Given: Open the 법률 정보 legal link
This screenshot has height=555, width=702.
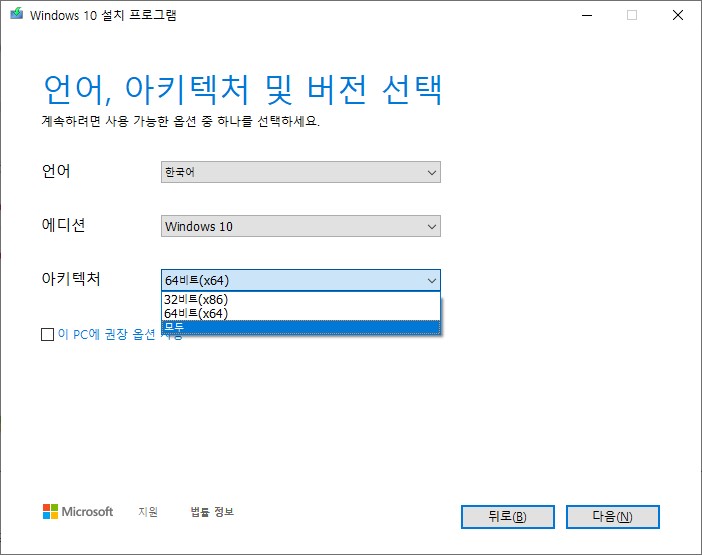Looking at the screenshot, I should [x=212, y=512].
